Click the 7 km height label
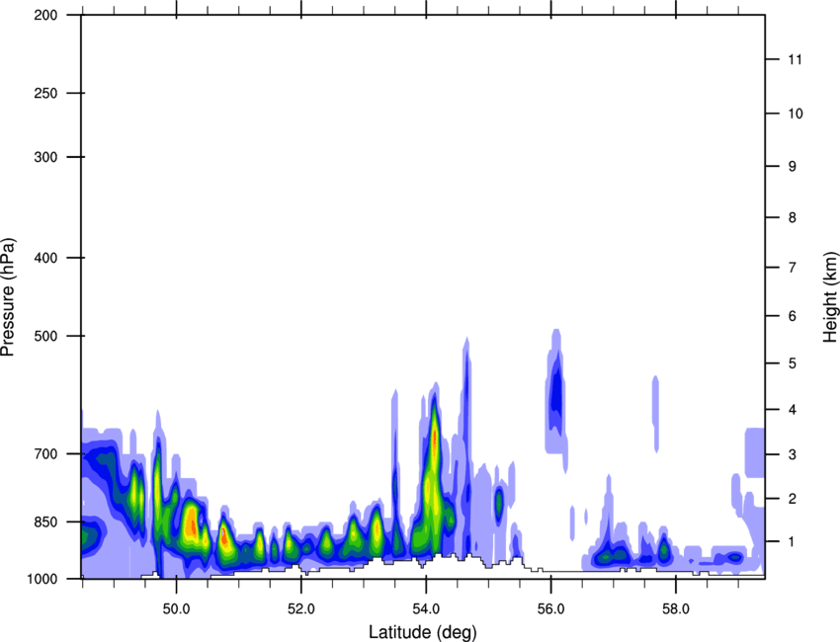840x642 pixels. [793, 268]
